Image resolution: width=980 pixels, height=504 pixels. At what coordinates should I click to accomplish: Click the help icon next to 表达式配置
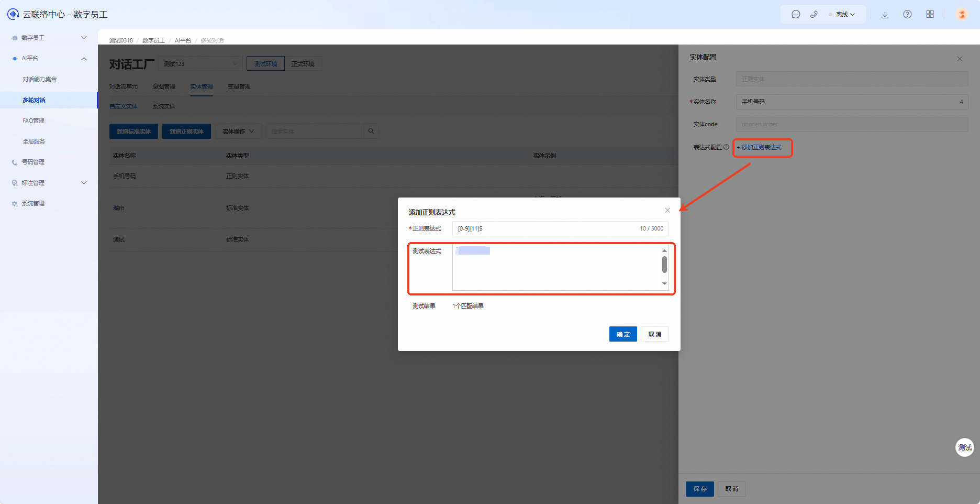726,147
